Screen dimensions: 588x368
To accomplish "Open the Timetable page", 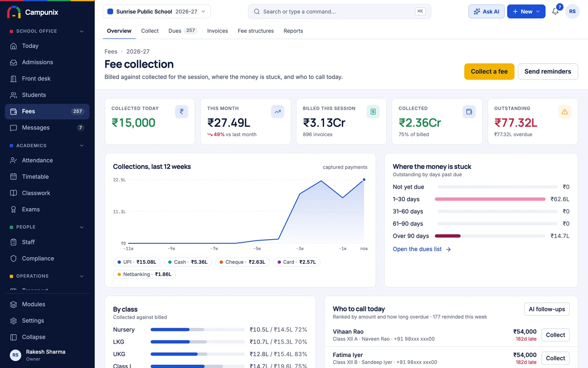I will click(47, 177).
